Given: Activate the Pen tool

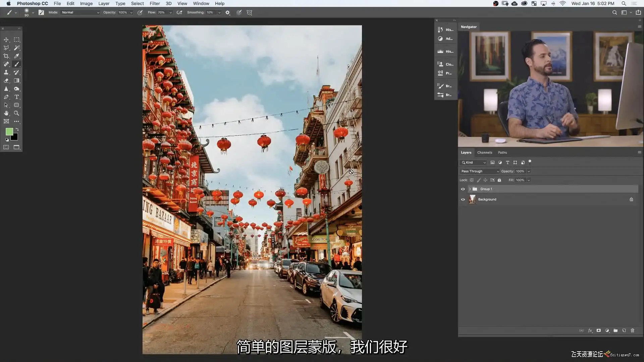Looking at the screenshot, I should point(6,97).
